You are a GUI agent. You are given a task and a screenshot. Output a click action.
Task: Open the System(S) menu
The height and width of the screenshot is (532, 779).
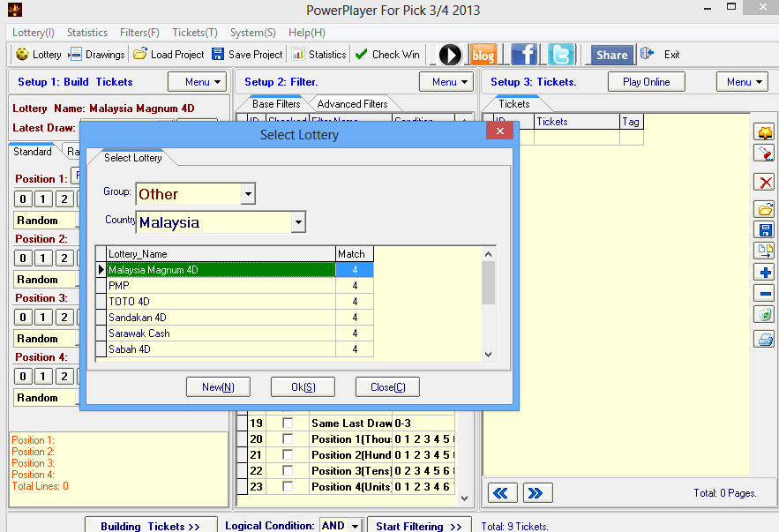(253, 33)
